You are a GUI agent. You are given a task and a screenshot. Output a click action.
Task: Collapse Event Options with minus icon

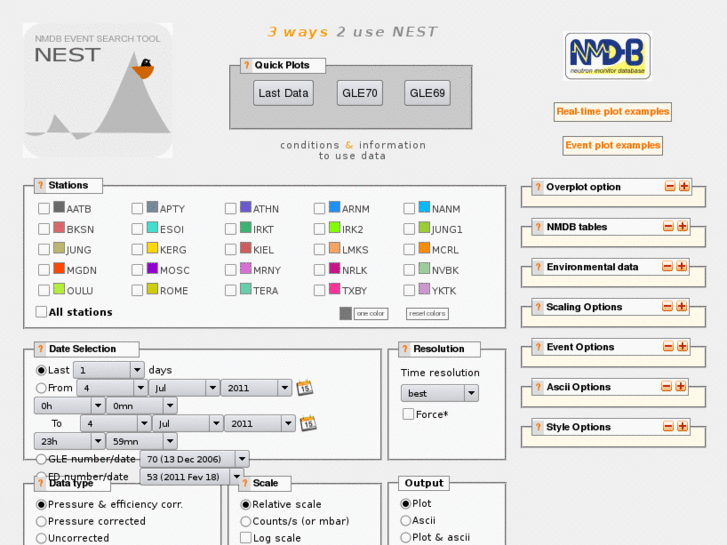(x=668, y=346)
